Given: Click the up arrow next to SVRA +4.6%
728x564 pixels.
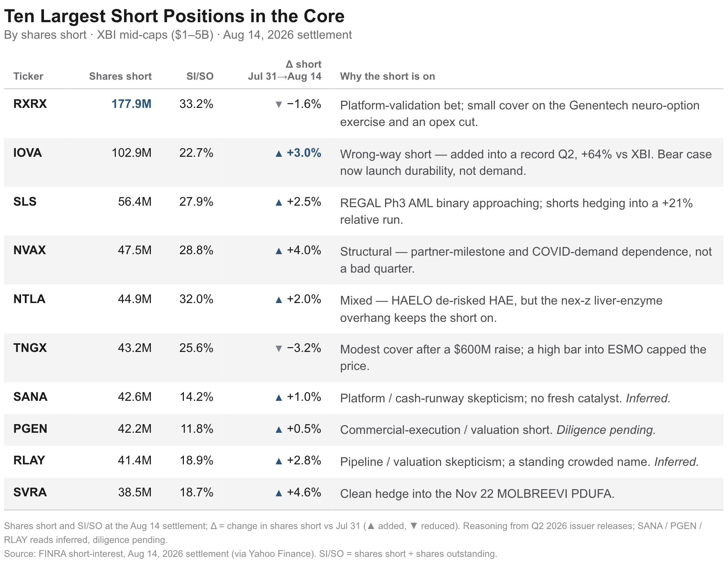Looking at the screenshot, I should (279, 493).
